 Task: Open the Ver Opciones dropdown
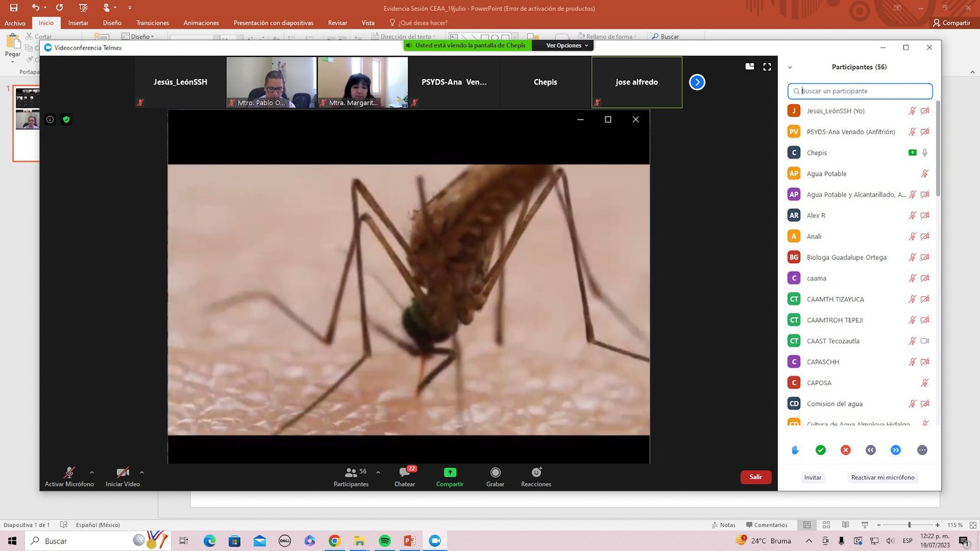click(x=567, y=45)
